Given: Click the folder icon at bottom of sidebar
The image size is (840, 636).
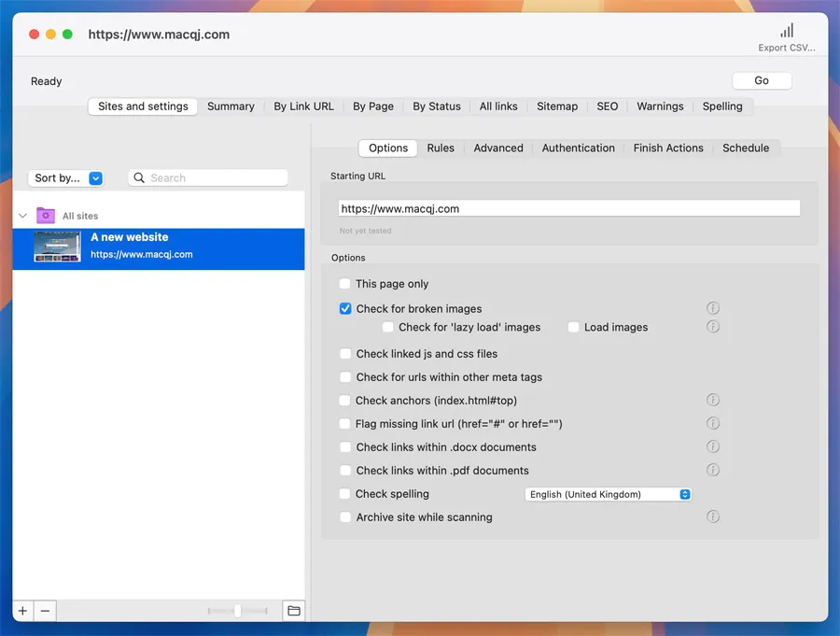Looking at the screenshot, I should pos(294,611).
